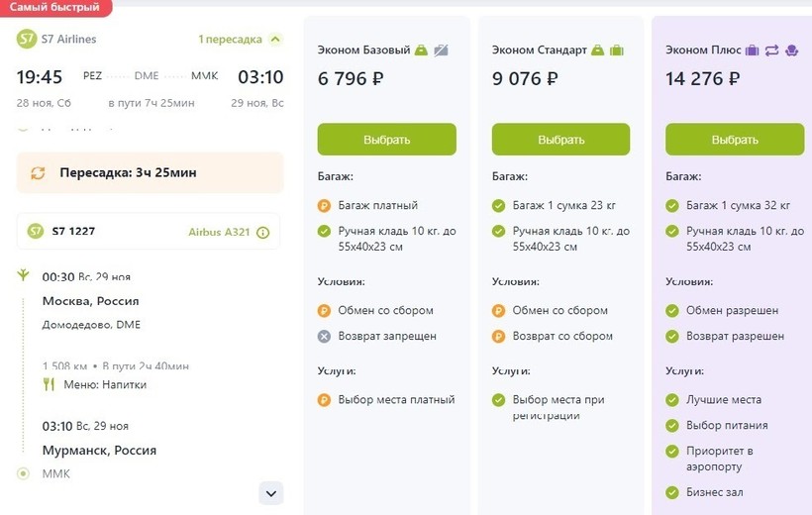The height and width of the screenshot is (515, 812).
Task: Click the grey cross beside Возврат запрещен
Action: [x=324, y=337]
